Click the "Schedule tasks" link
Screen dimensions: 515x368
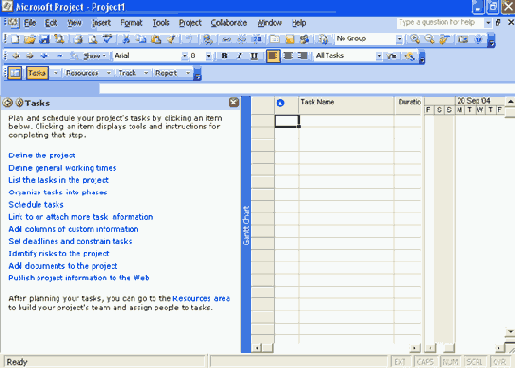click(36, 204)
